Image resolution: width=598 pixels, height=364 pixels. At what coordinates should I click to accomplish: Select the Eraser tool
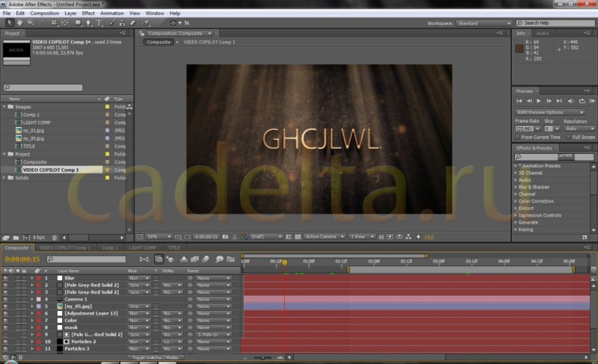(133, 23)
